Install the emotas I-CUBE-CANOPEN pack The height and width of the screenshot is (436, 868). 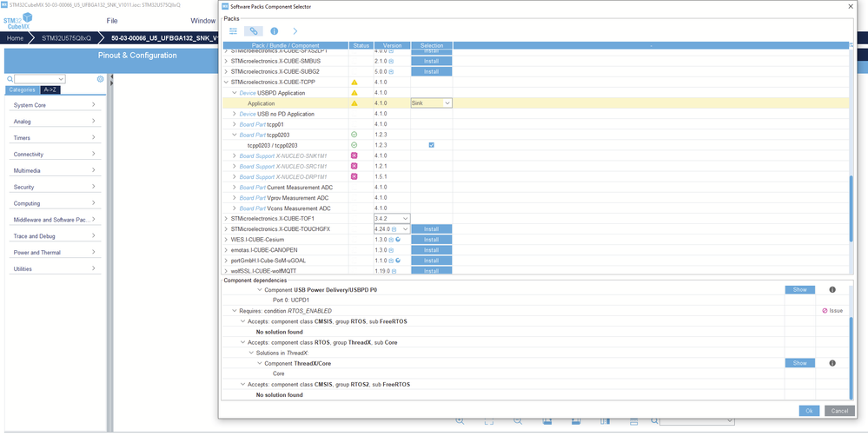click(431, 250)
